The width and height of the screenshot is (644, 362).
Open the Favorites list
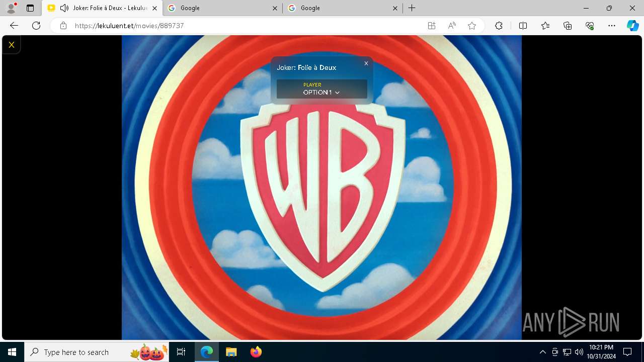545,26
